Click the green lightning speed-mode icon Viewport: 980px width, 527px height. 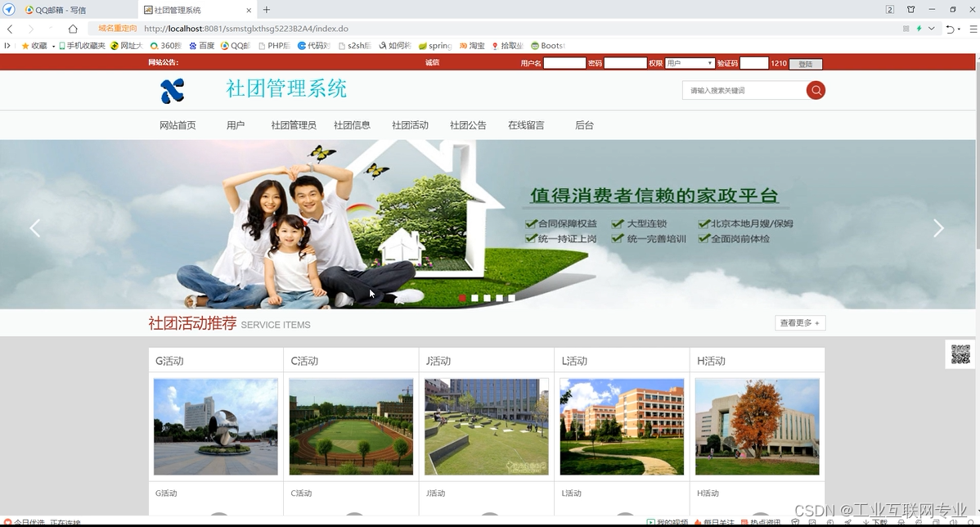tap(919, 29)
